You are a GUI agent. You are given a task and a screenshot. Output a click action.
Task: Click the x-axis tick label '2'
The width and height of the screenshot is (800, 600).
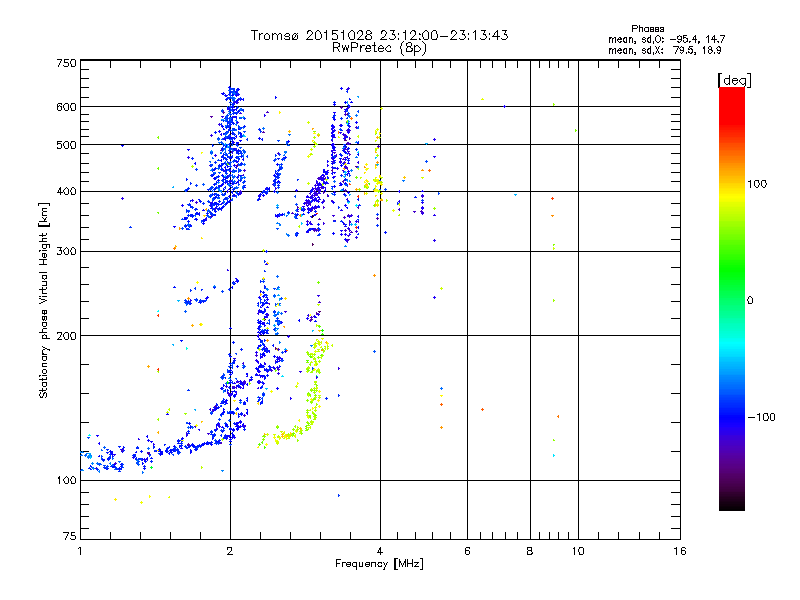(230, 551)
